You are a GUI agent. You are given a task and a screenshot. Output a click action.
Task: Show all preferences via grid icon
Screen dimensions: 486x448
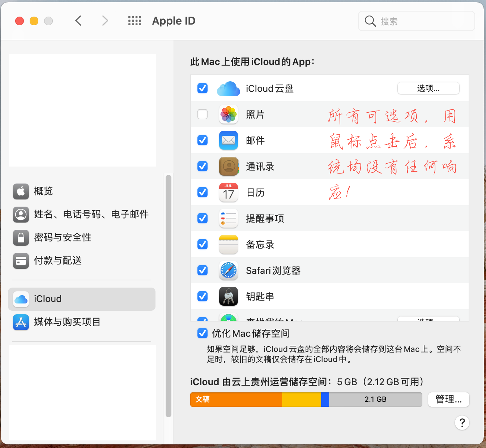pyautogui.click(x=135, y=21)
